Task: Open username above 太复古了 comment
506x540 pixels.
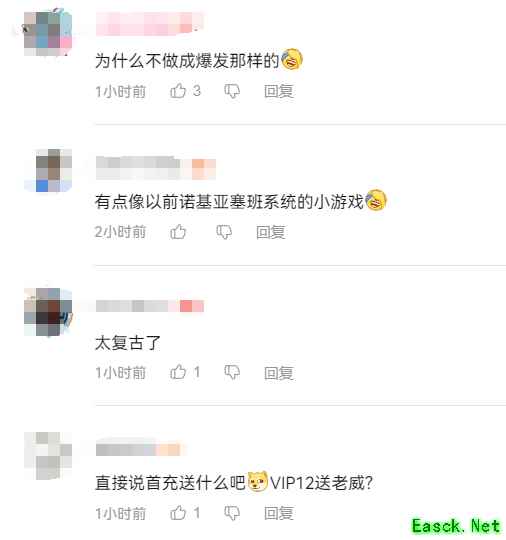Action: coord(150,306)
